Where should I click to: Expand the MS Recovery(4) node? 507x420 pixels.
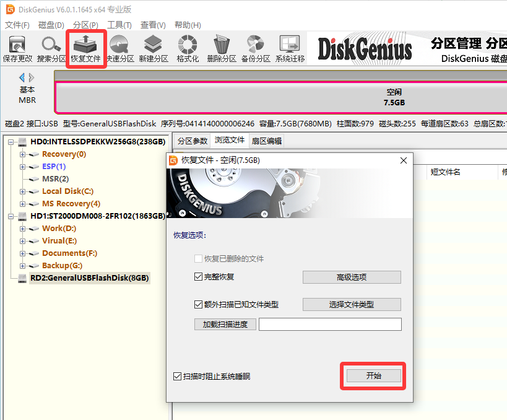pyautogui.click(x=22, y=204)
